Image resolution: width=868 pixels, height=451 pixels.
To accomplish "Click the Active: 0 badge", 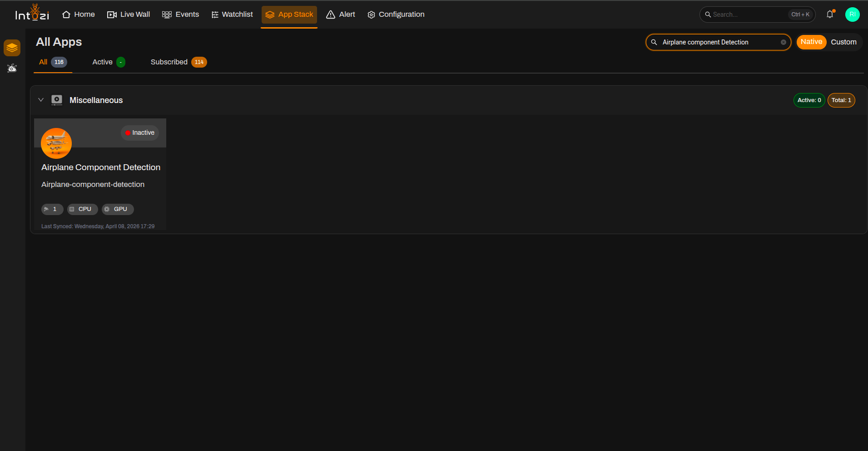I will coord(809,100).
